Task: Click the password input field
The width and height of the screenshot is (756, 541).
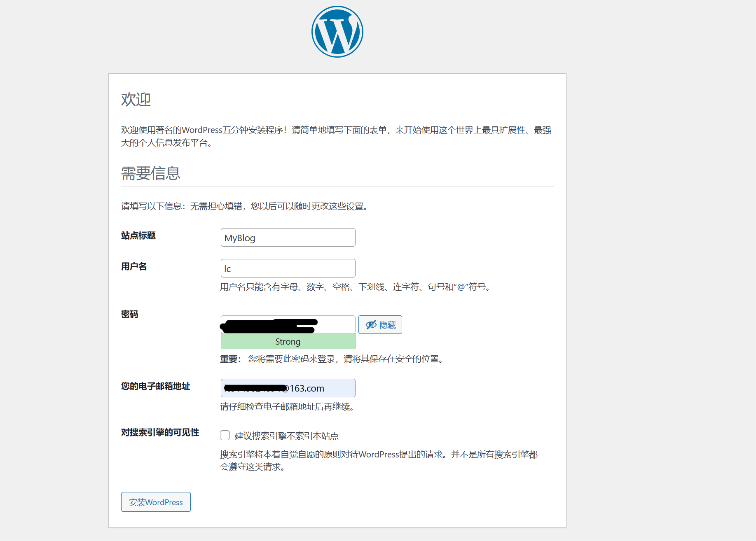Action: point(288,324)
